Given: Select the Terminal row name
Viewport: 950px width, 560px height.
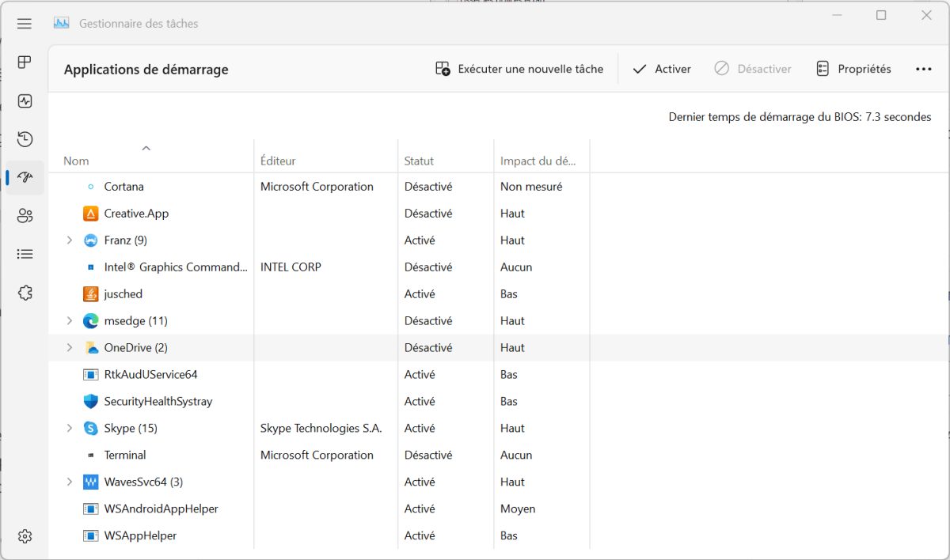Looking at the screenshot, I should 125,456.
